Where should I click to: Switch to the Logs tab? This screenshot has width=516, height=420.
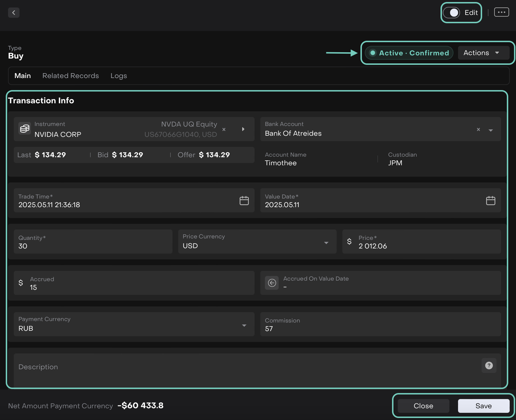tap(119, 76)
